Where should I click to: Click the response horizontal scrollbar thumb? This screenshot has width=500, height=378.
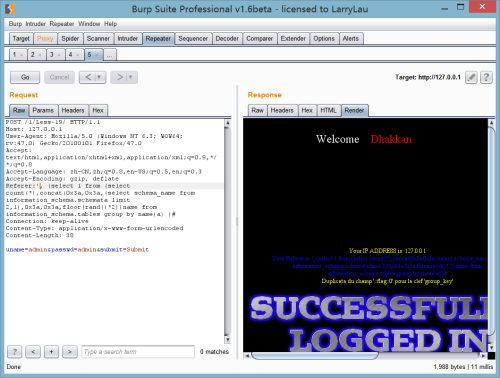pos(315,356)
